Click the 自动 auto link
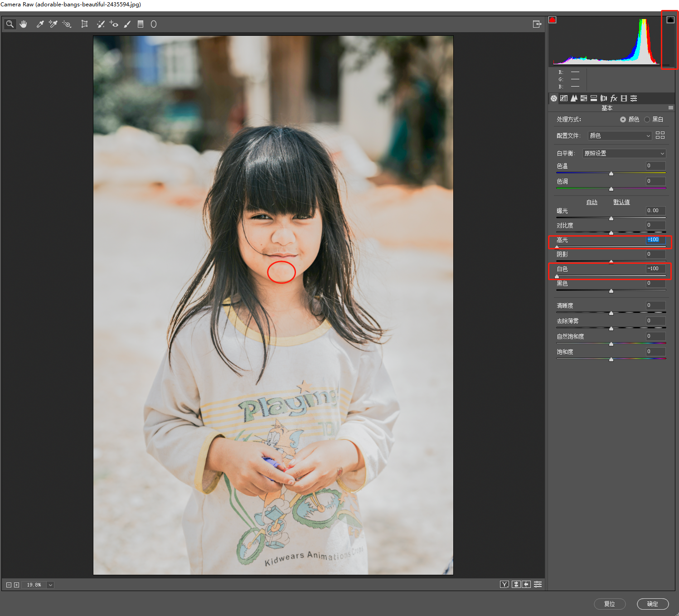This screenshot has width=679, height=616. pos(592,202)
